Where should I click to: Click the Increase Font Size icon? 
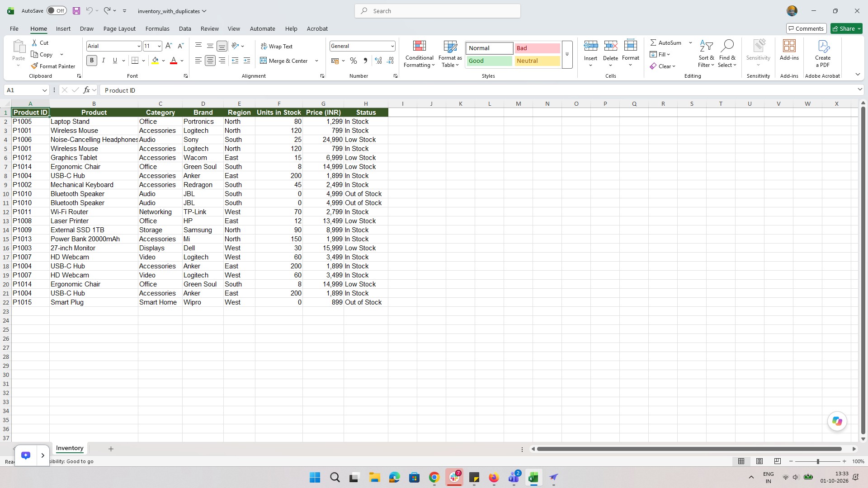pos(169,46)
